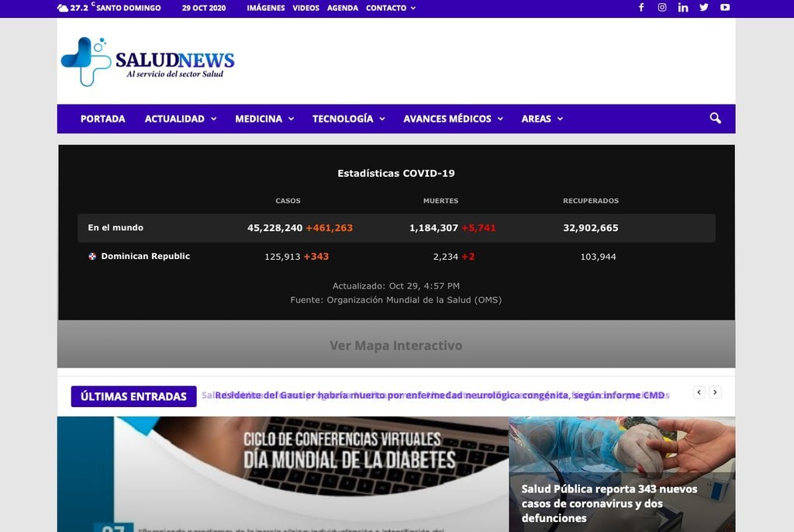Click the Dominican Republic flag icon
The image size is (794, 532).
[92, 257]
